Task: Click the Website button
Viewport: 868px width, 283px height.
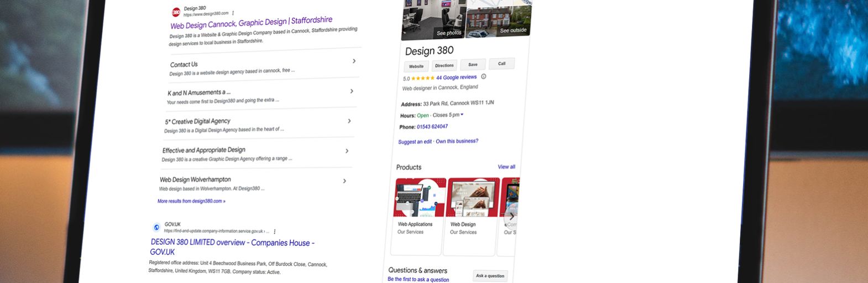Action: [x=416, y=66]
